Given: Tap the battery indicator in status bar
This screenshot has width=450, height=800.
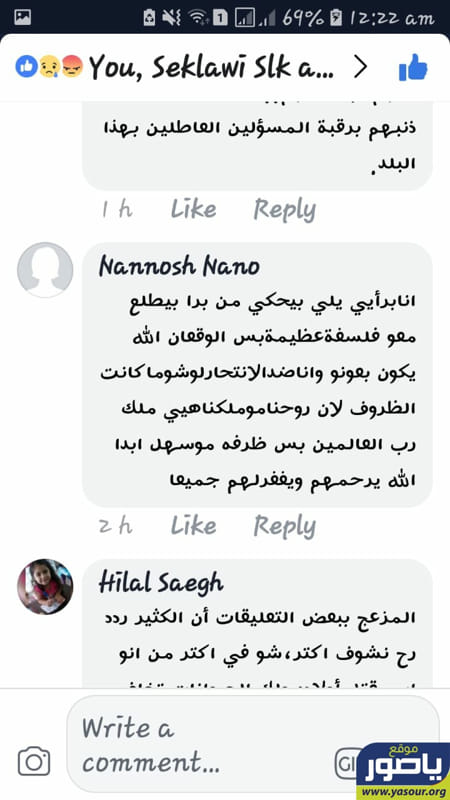Looking at the screenshot, I should point(335,18).
